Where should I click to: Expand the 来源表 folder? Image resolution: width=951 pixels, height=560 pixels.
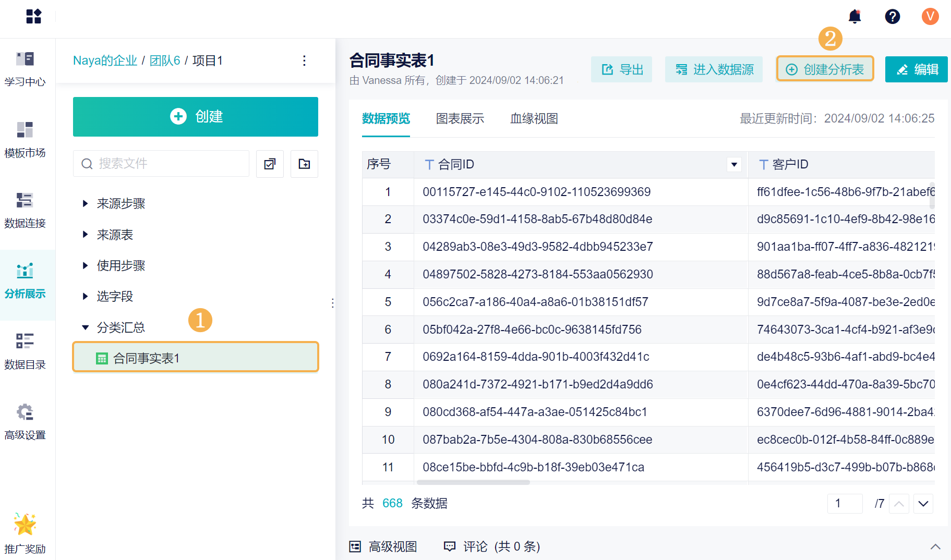(x=85, y=234)
